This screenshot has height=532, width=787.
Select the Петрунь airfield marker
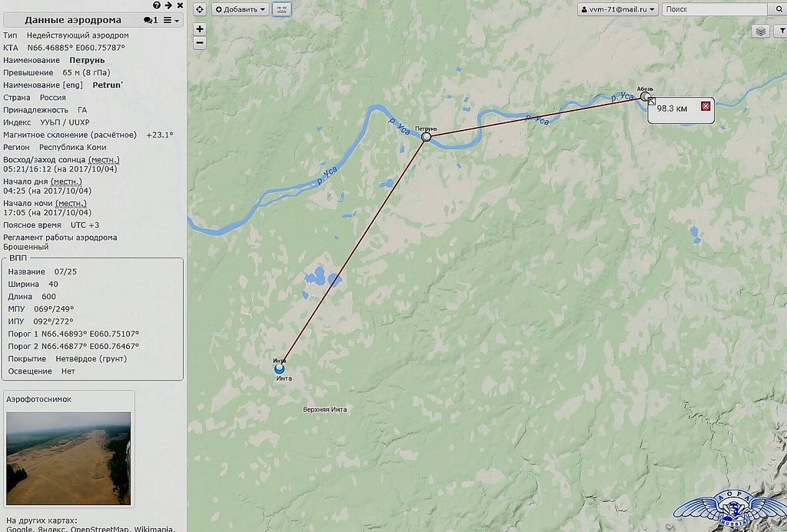point(426,137)
